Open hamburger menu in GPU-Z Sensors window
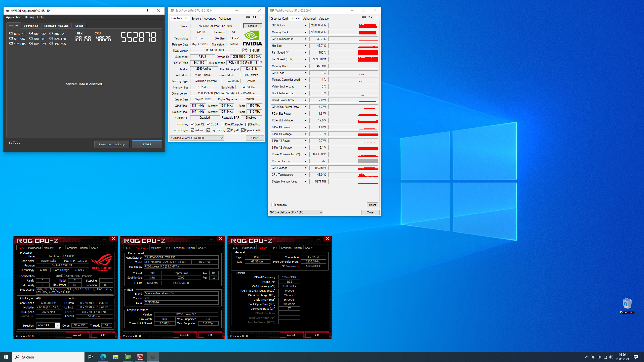 point(377,17)
